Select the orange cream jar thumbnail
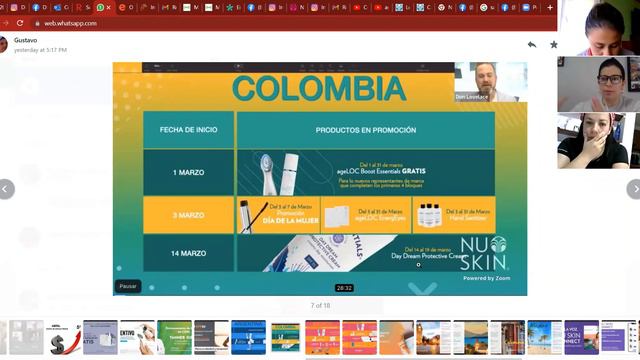 click(396, 337)
